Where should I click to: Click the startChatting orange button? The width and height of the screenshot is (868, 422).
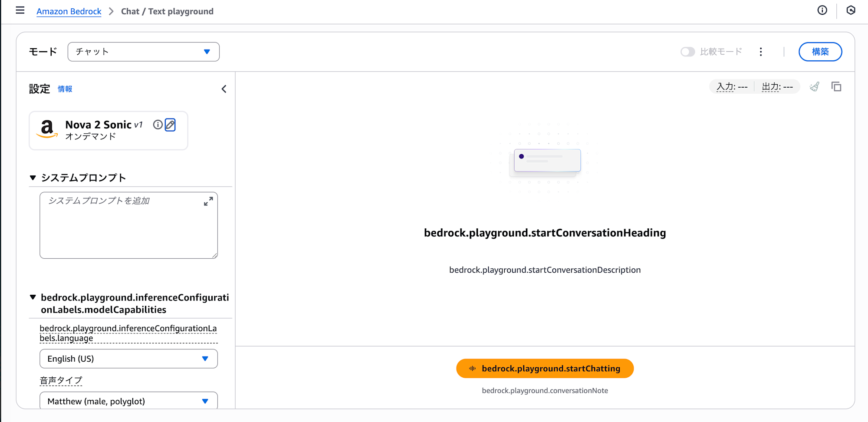545,369
